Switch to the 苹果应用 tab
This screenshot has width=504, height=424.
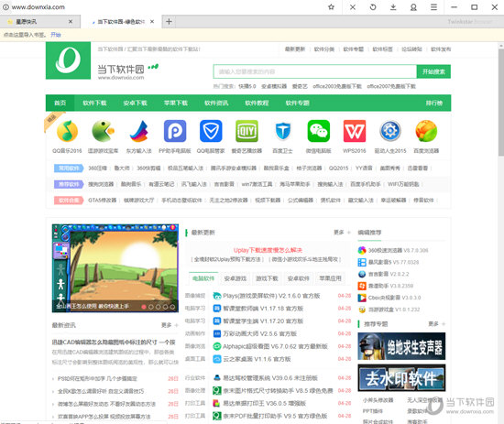pos(330,278)
